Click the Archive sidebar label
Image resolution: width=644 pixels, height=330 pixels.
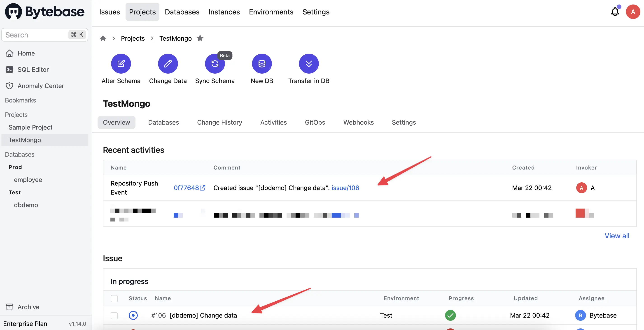[x=28, y=307]
